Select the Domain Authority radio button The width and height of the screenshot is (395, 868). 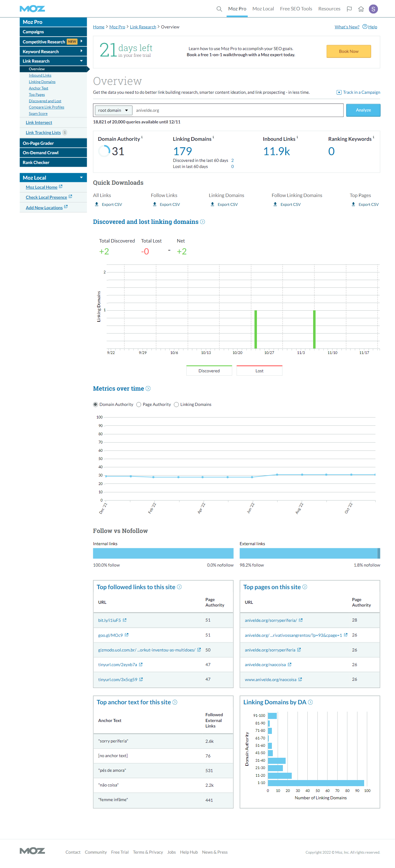[x=95, y=404]
